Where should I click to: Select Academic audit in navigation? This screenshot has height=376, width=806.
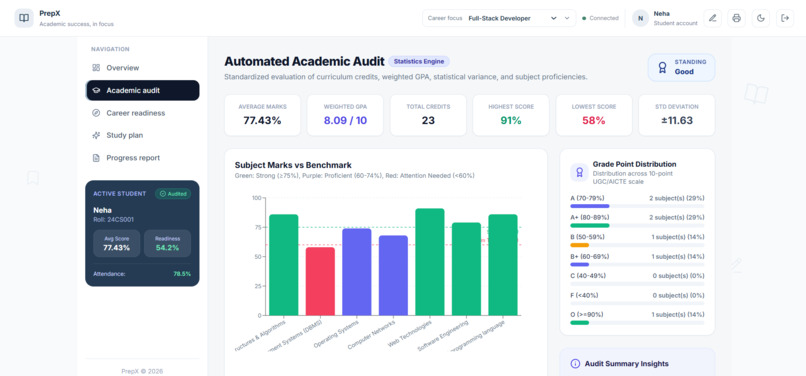pyautogui.click(x=142, y=91)
